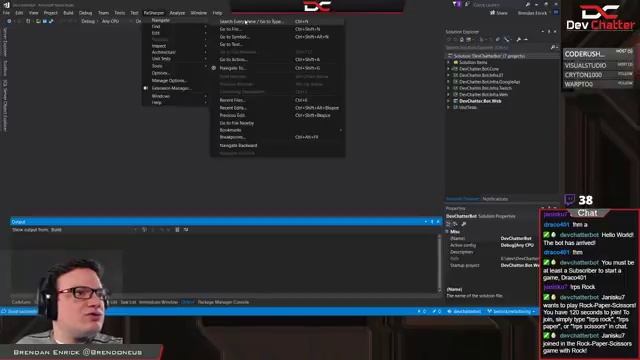Open ReSharper Options entry
Image resolution: width=640 pixels, height=360 pixels.
point(176,73)
